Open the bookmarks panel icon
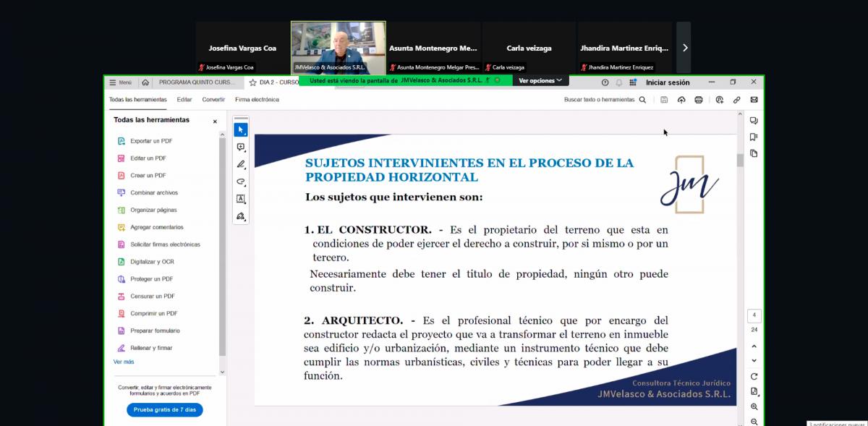868x426 pixels. coord(754,137)
